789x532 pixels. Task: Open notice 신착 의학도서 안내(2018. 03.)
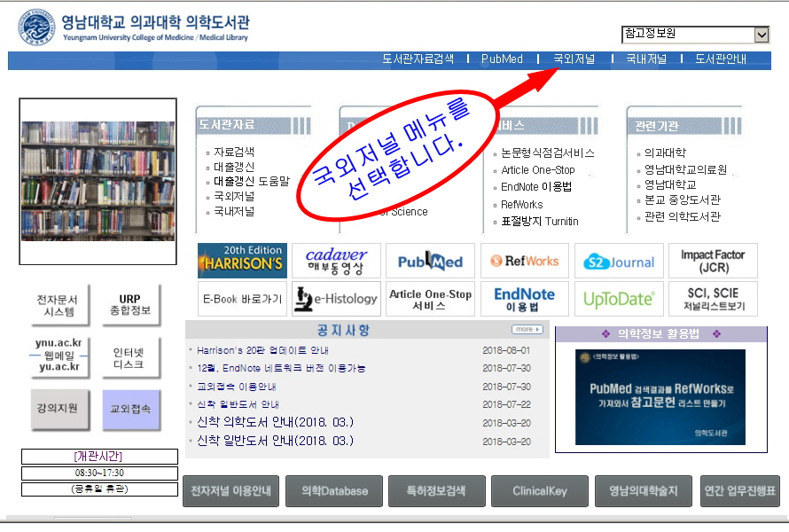(275, 422)
